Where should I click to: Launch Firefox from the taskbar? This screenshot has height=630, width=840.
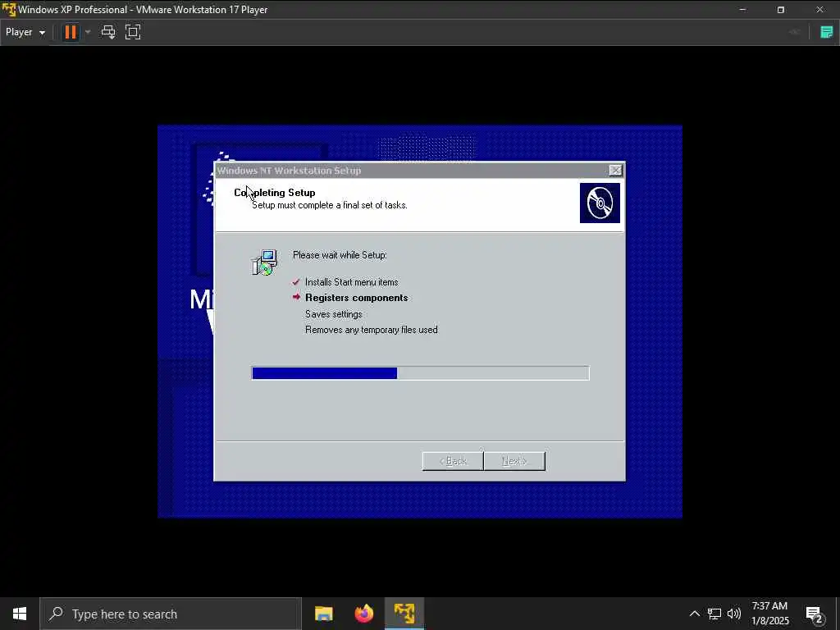[364, 614]
